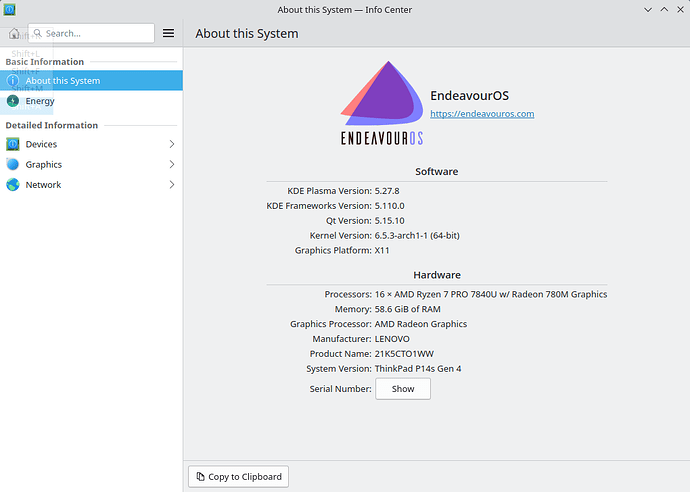Click ThinkPad P14s Gen 4 value
This screenshot has width=690, height=492.
click(418, 369)
